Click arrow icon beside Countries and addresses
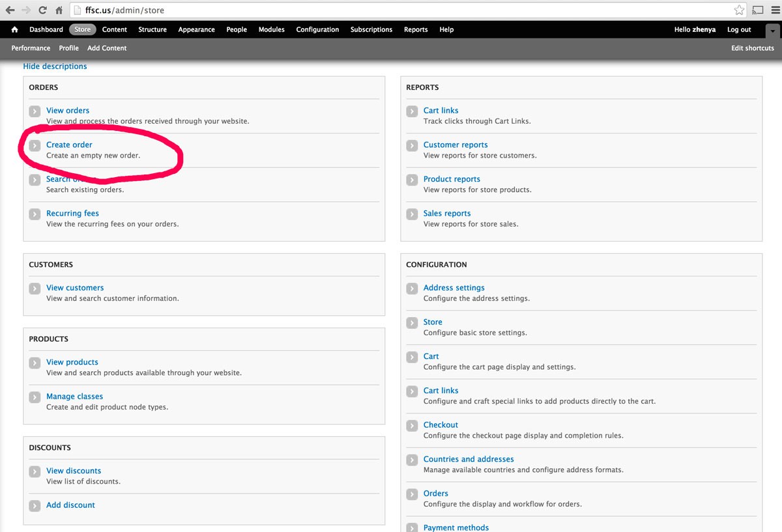 [x=412, y=460]
